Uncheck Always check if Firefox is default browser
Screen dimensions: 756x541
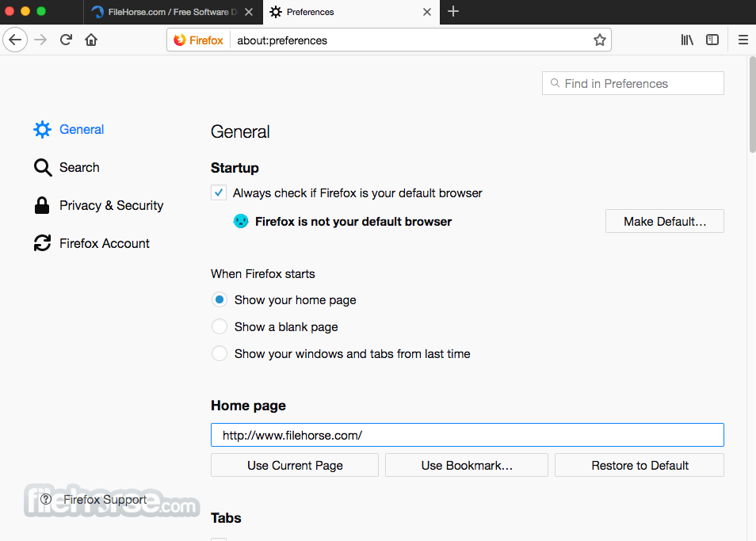(219, 192)
